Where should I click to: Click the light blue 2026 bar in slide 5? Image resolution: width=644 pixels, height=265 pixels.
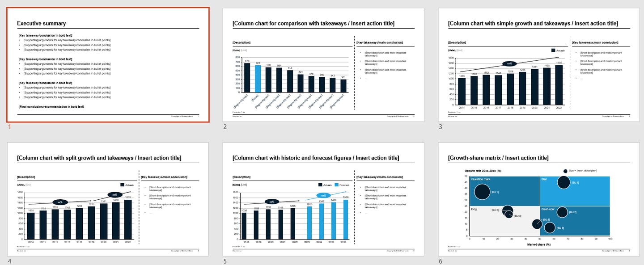(345, 219)
